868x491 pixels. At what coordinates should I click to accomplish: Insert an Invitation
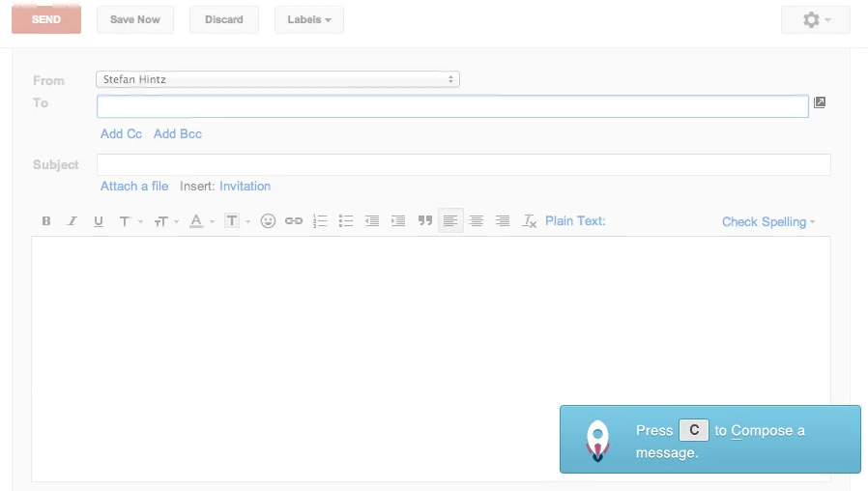[246, 186]
